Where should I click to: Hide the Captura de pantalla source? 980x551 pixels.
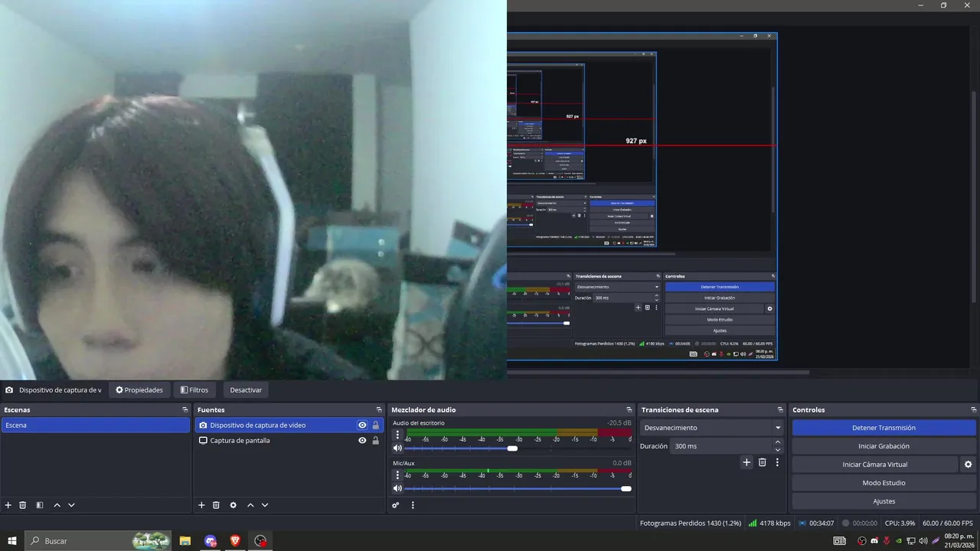point(362,441)
